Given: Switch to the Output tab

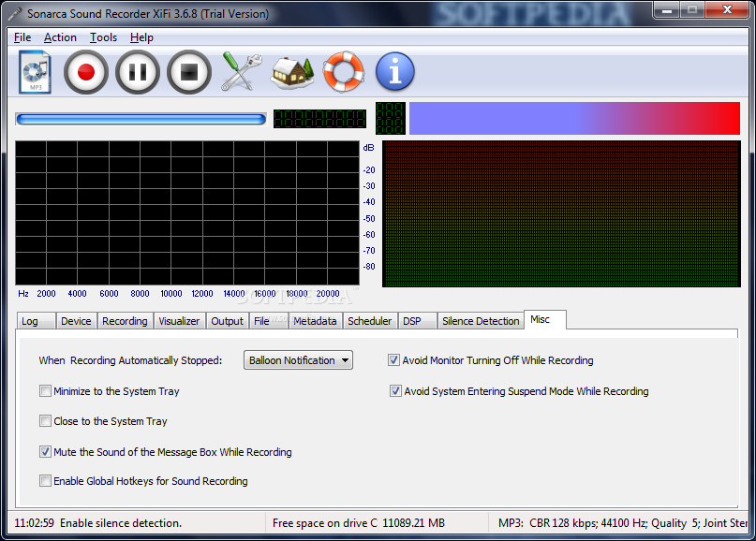Looking at the screenshot, I should (x=227, y=321).
